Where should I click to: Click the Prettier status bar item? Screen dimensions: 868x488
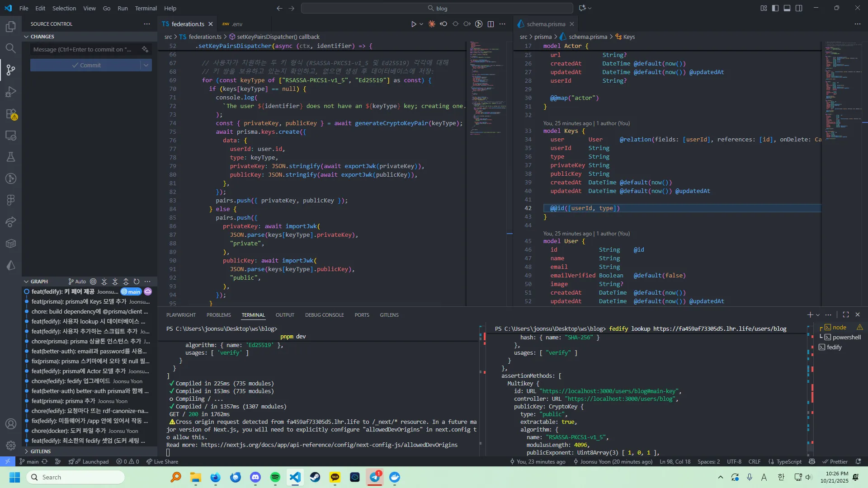point(835,462)
